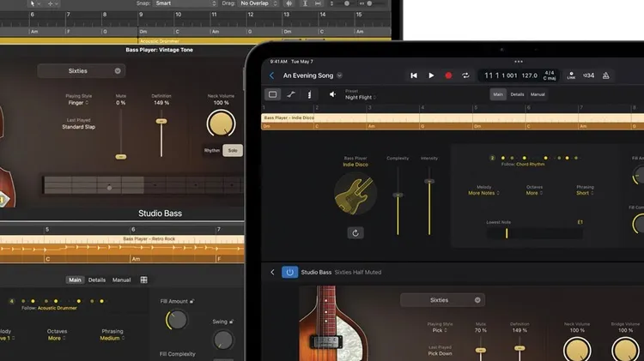The image size is (644, 361).
Task: Open the Sixties model menu on iPad
Action: click(x=442, y=300)
